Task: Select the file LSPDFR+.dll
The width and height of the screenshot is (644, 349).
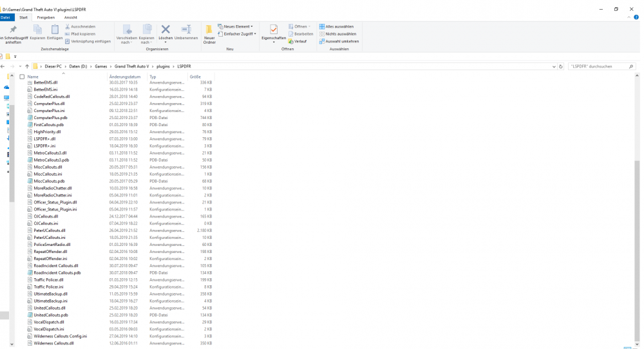Action: (x=44, y=139)
